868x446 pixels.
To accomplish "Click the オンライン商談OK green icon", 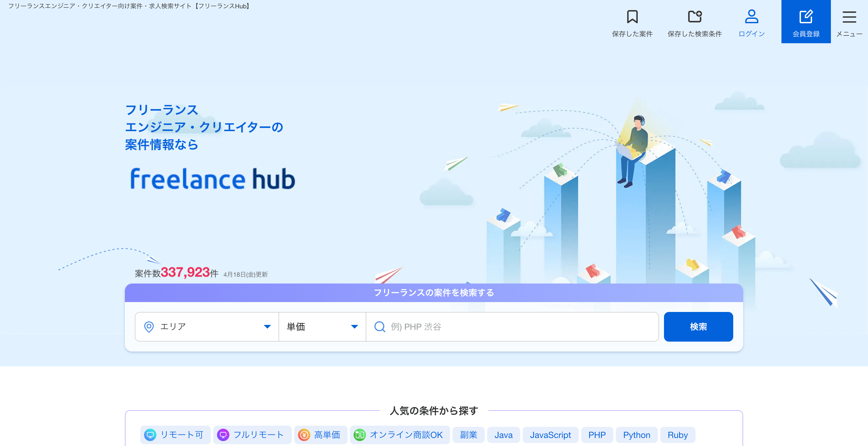I will pos(360,435).
